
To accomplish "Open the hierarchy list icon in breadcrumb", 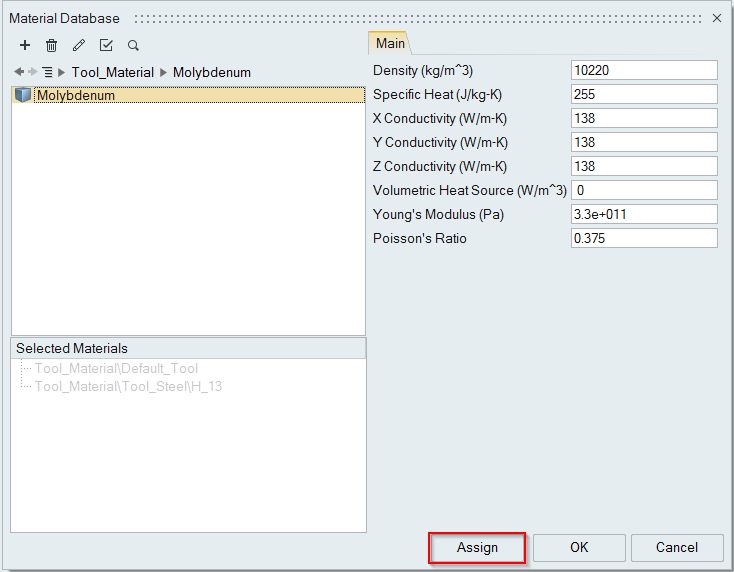I will [x=47, y=72].
